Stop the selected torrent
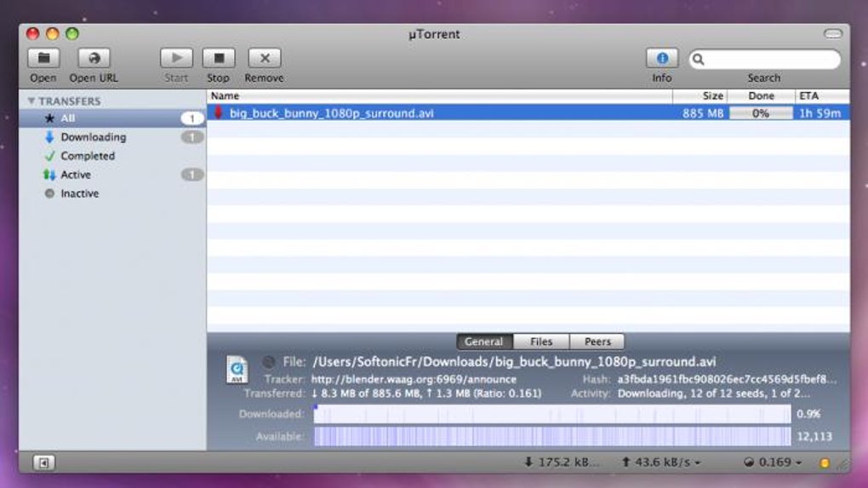The width and height of the screenshot is (868, 488). coord(219,58)
